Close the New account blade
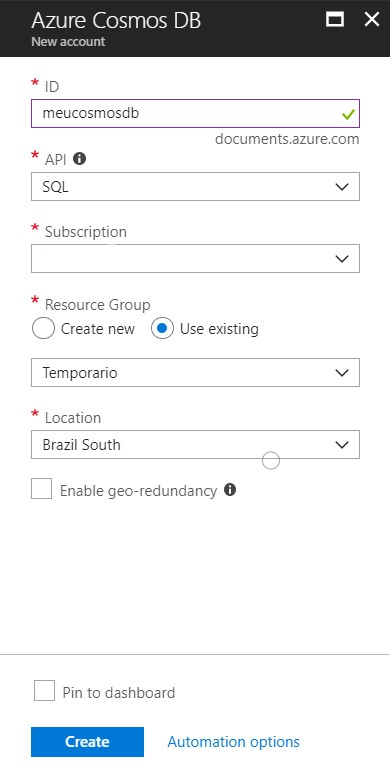 [x=372, y=20]
